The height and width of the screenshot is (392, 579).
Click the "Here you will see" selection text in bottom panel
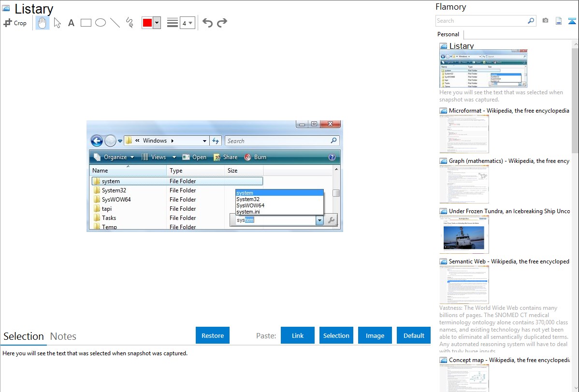tap(95, 353)
